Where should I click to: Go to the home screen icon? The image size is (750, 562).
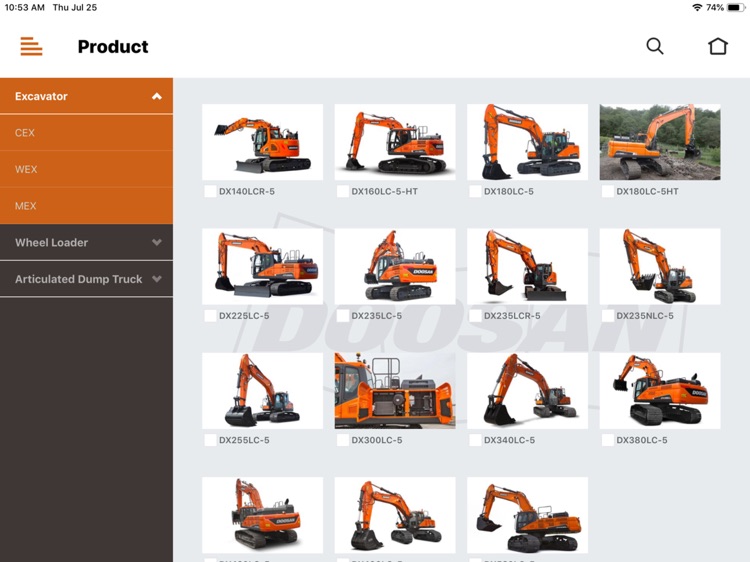coord(717,46)
